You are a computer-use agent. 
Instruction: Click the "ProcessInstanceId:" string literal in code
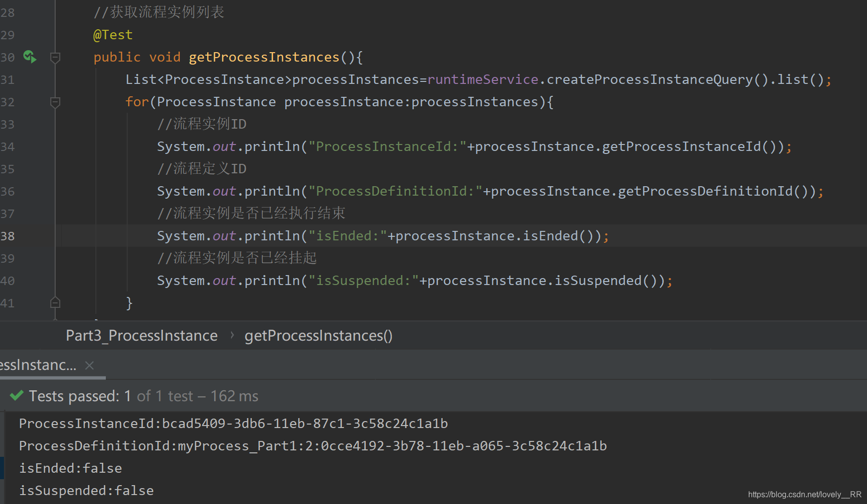(x=388, y=146)
